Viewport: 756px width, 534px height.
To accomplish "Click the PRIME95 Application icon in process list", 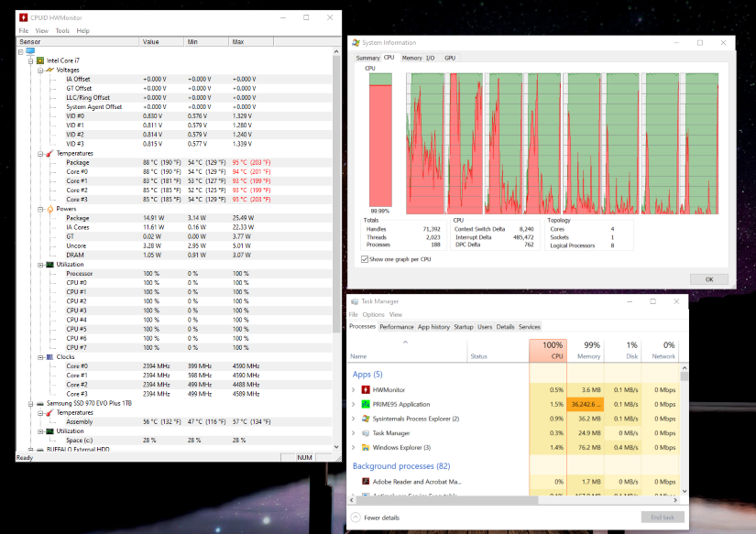I will (366, 404).
